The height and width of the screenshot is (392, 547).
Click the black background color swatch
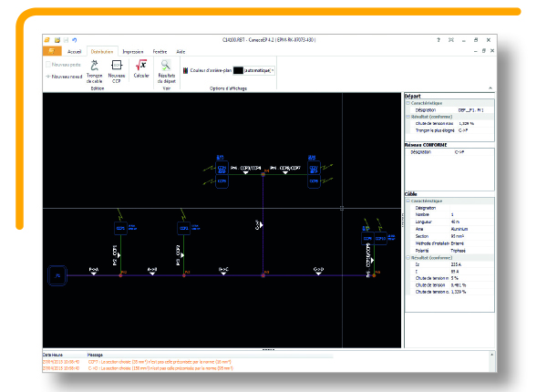[238, 70]
